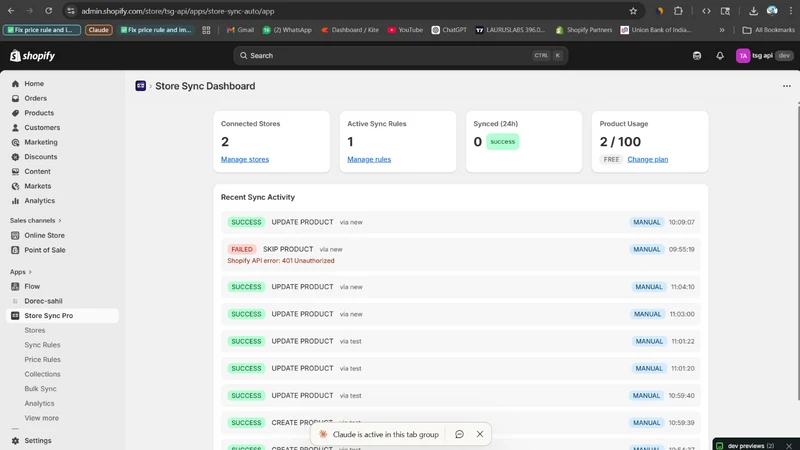
Task: Expand the Apps section chevron
Action: click(30, 272)
